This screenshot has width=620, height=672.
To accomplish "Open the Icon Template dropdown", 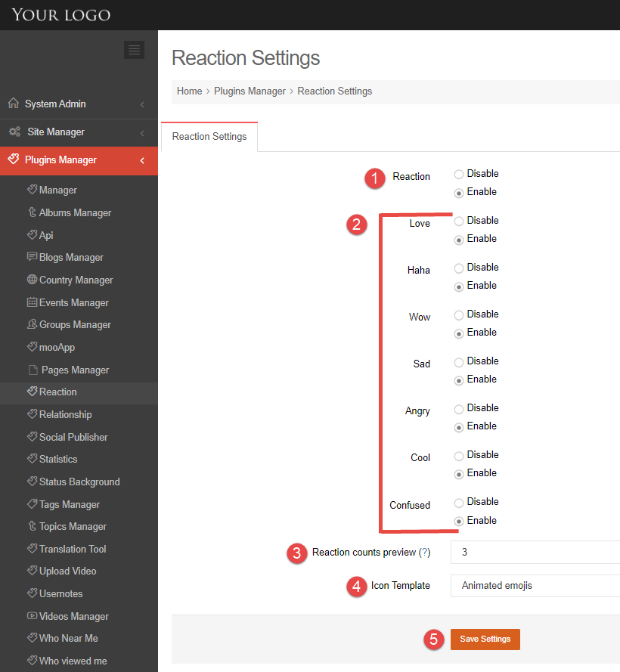I will (x=535, y=585).
